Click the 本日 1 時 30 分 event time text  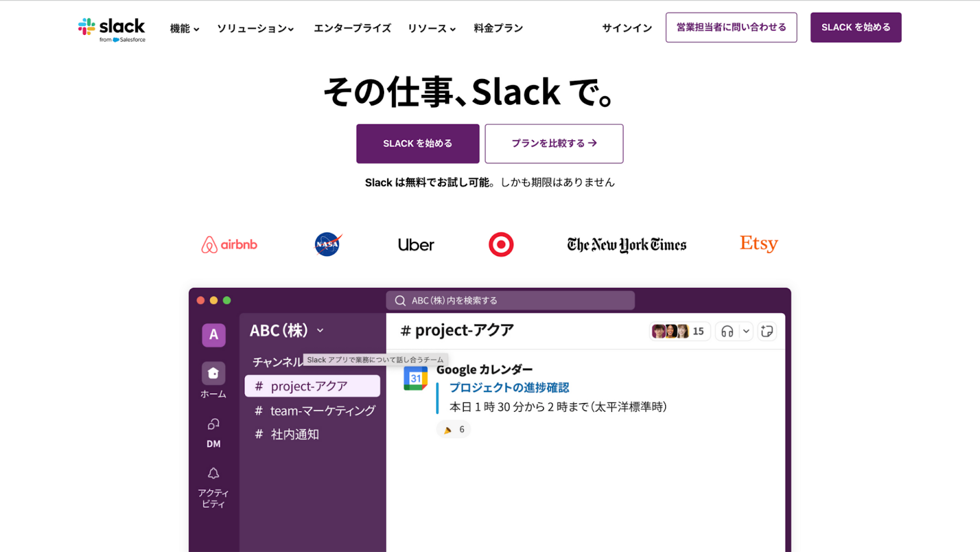click(x=558, y=407)
